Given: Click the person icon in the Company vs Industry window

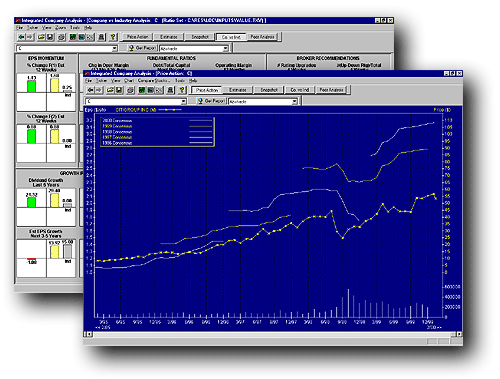Looking at the screenshot, I should (x=102, y=37).
